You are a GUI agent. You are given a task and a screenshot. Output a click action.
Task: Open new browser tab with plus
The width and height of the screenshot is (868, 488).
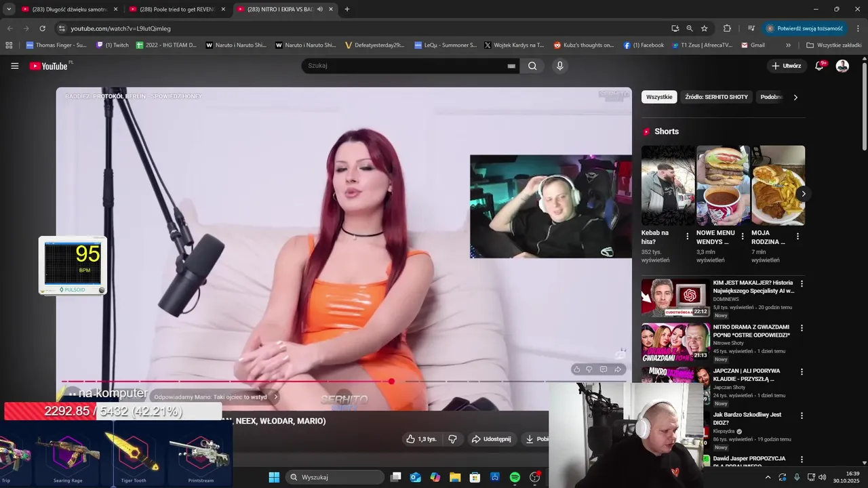tap(347, 9)
